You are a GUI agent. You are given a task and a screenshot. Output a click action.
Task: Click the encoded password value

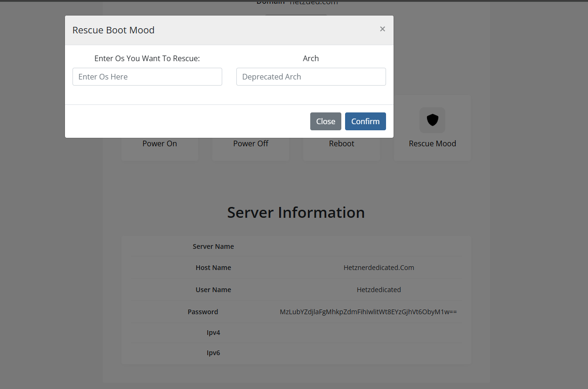(368, 312)
